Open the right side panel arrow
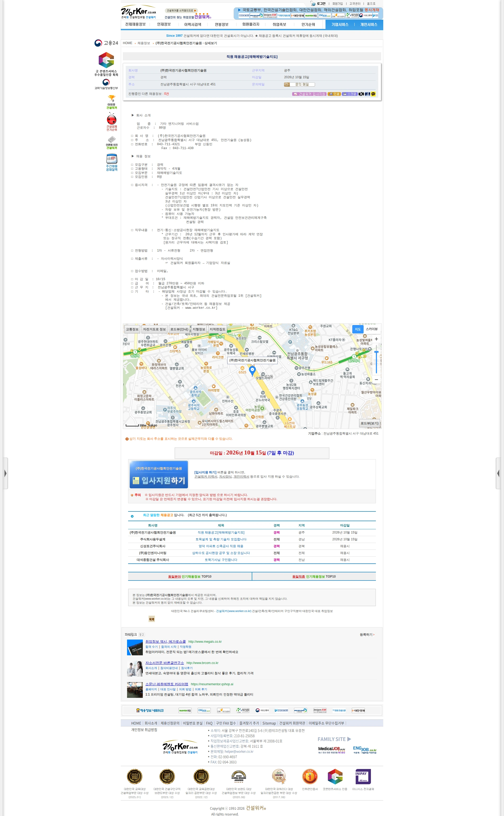The height and width of the screenshot is (816, 504). point(498,473)
